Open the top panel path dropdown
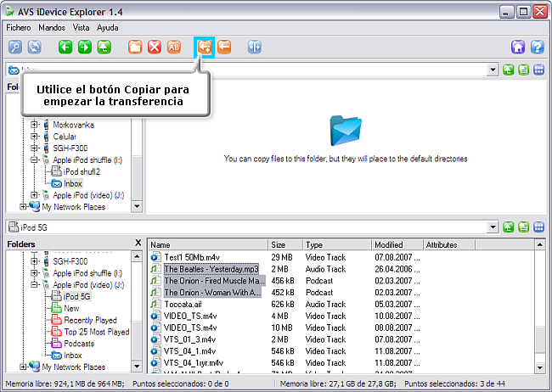 click(x=493, y=70)
